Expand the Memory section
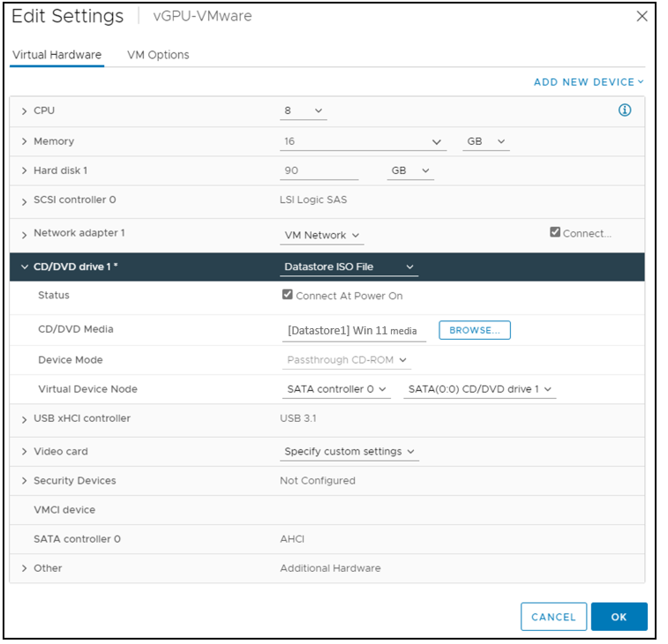668x644 pixels. click(25, 141)
